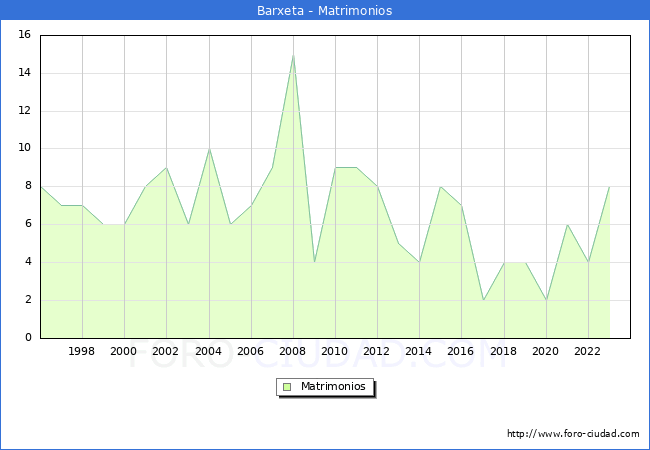Screen dimensions: 650x450
Task: Click the 'Matrimonios' legend label
Action: [333, 386]
